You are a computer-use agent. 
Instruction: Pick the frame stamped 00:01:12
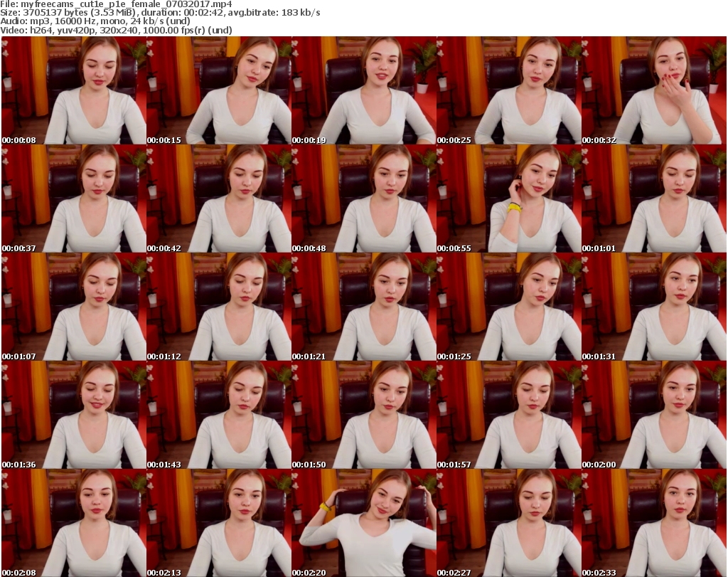[x=219, y=307]
